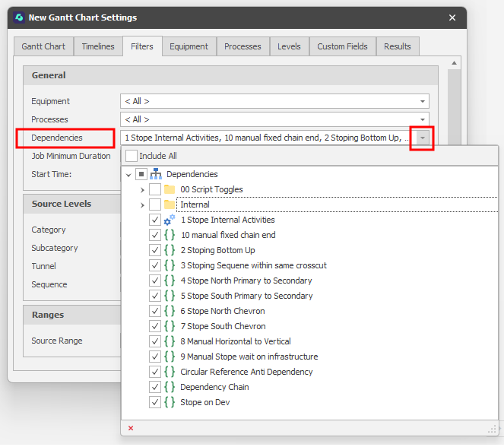
Task: Switch to the Timelines tab
Action: (98, 46)
